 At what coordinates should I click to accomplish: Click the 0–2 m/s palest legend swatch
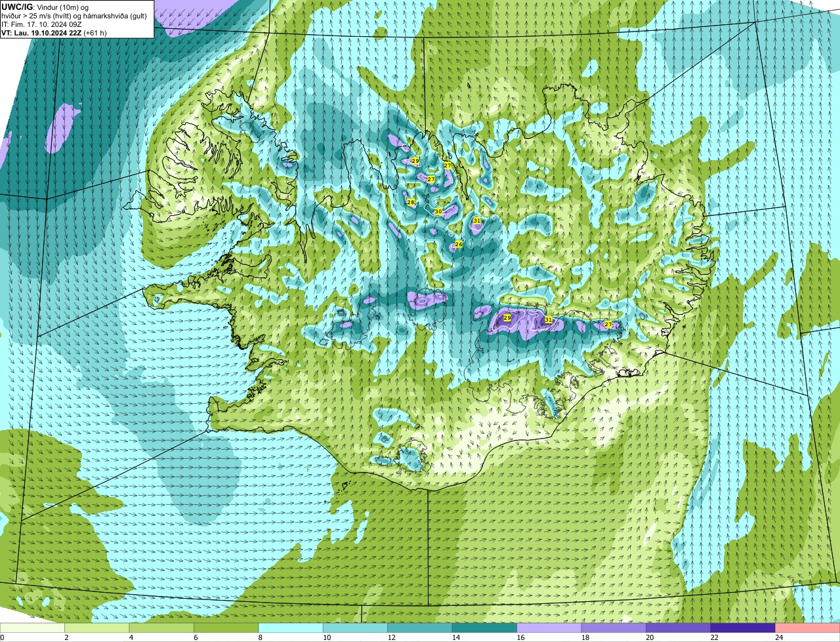[x=33, y=628]
